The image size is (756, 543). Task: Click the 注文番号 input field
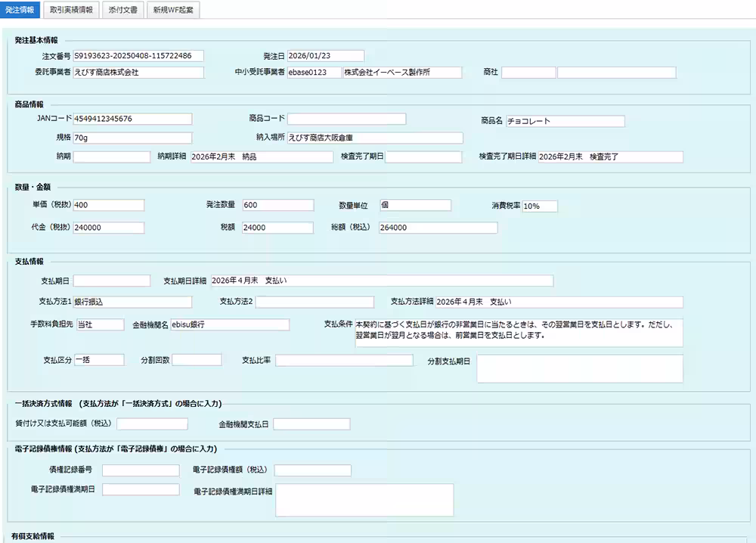pos(138,56)
